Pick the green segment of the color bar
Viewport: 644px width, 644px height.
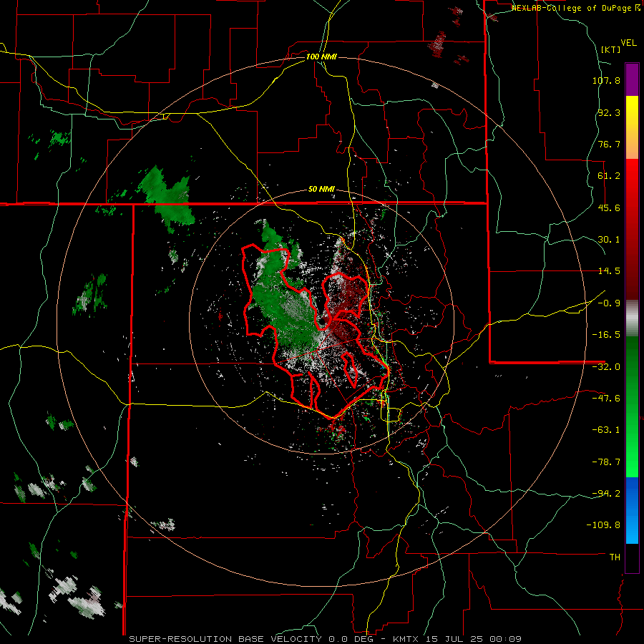(x=632, y=406)
